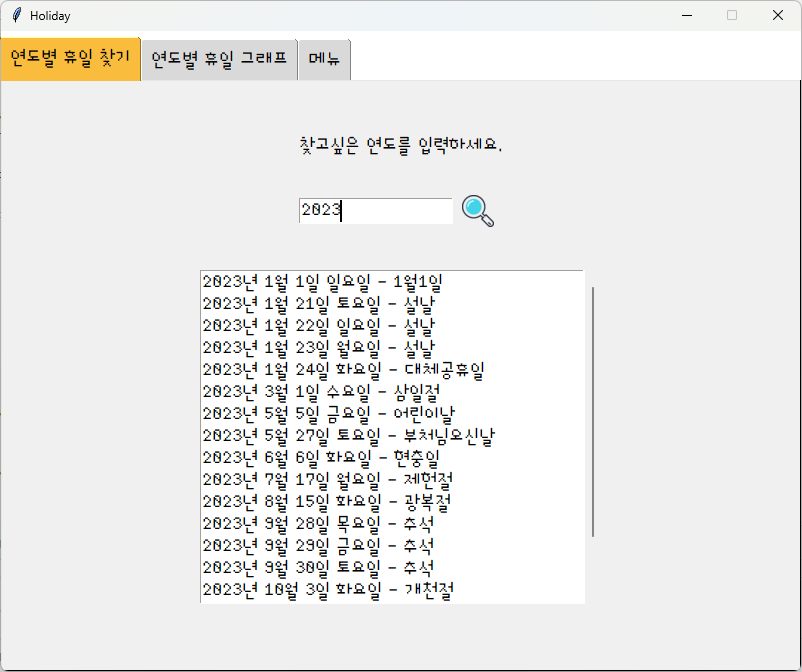Open the 메뉴 tab
802x672 pixels.
coord(324,59)
